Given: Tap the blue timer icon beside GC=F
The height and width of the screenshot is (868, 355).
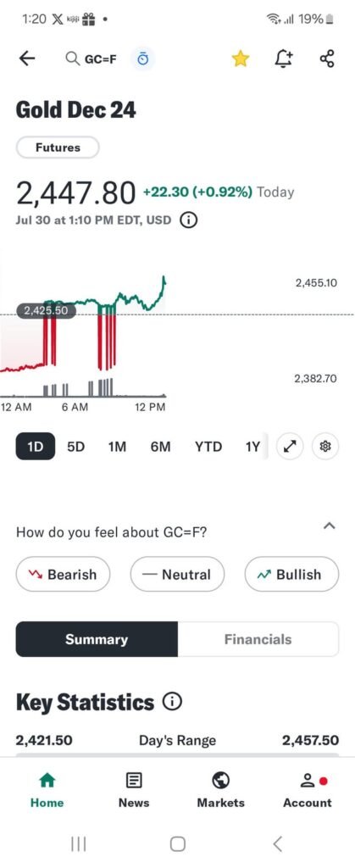Looking at the screenshot, I should pyautogui.click(x=142, y=58).
